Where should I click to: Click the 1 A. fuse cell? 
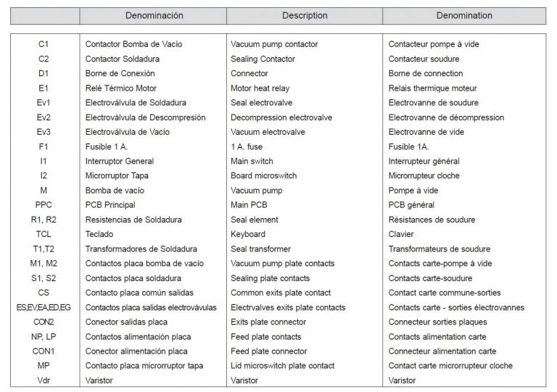(248, 146)
